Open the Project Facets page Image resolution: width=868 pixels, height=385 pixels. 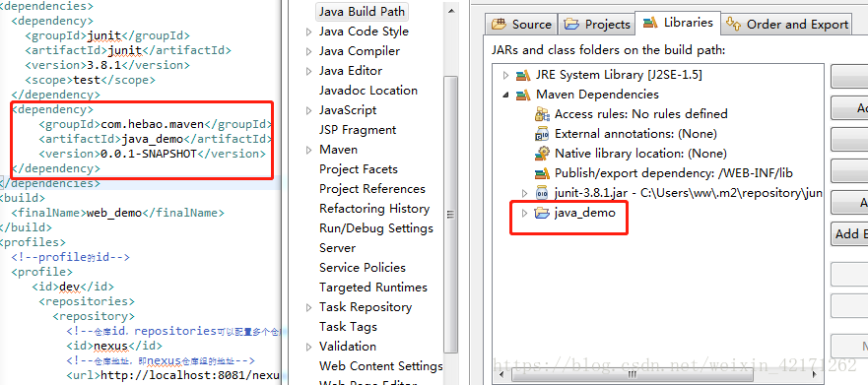pyautogui.click(x=359, y=169)
